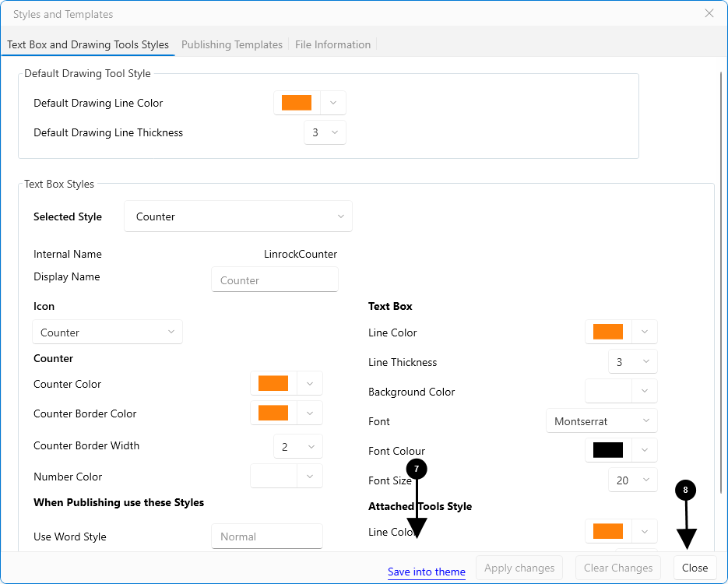Open the Number Color picker dropdown
Screen dimensions: 728x584
[x=309, y=477]
